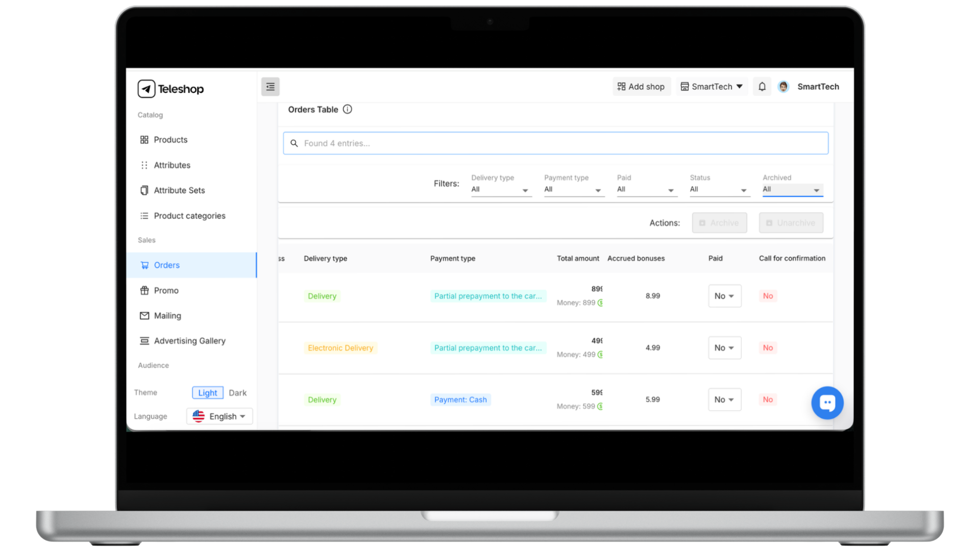Expand the SmartTech shop switcher
This screenshot has width=980, height=551.
point(712,87)
